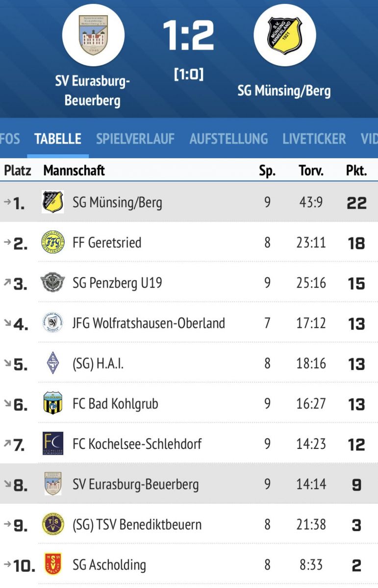378x588 pixels.
Task: Tap the 1:2 final score
Action: click(189, 36)
